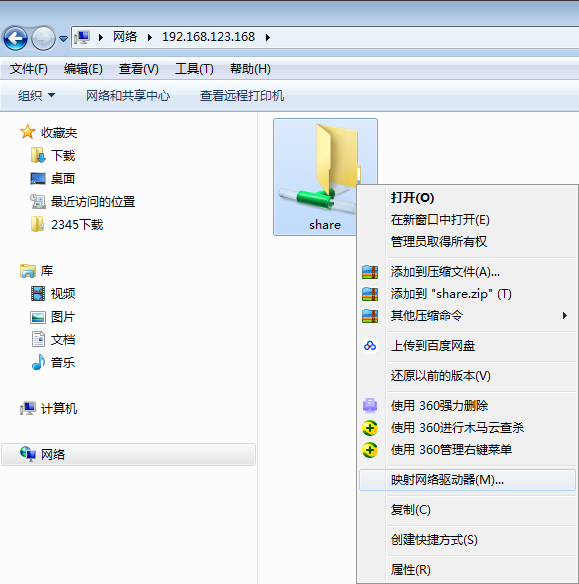This screenshot has height=584, width=579.
Task: Click the greyed Forward arrow button
Action: (x=43, y=38)
